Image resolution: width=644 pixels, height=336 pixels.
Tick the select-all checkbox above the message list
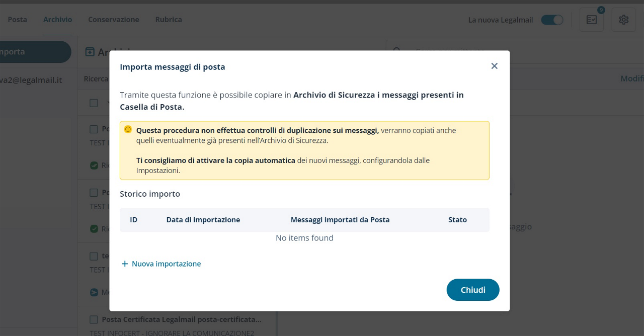(x=94, y=103)
